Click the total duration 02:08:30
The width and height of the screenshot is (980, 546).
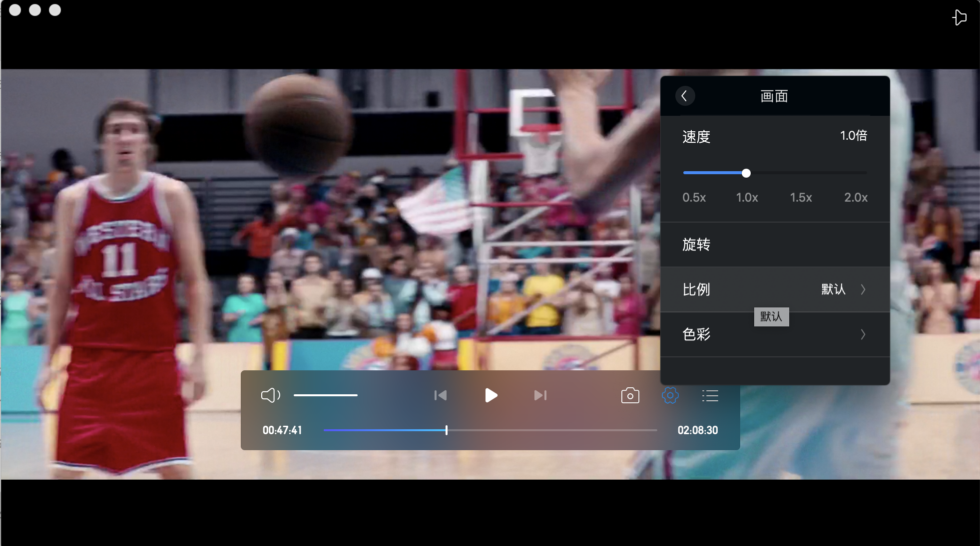[x=698, y=430]
